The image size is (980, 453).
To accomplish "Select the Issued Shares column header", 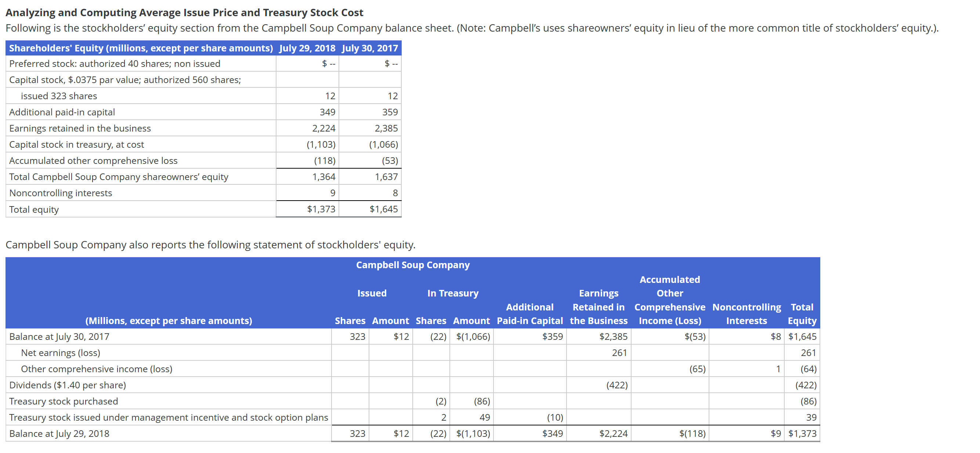I will [x=350, y=320].
